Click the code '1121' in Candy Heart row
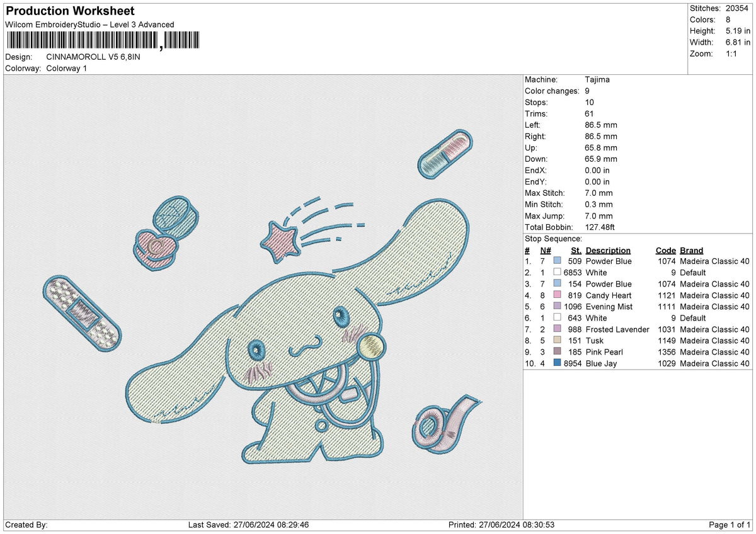Image resolution: width=756 pixels, height=534 pixels. coord(667,295)
